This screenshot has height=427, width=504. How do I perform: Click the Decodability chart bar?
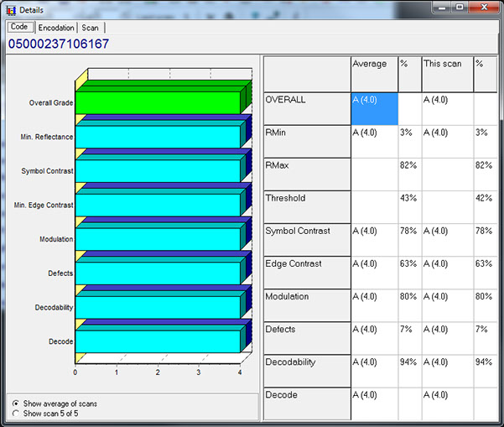158,307
